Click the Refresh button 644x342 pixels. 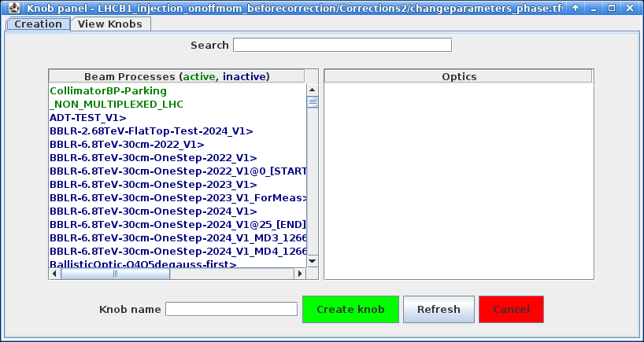(x=439, y=309)
